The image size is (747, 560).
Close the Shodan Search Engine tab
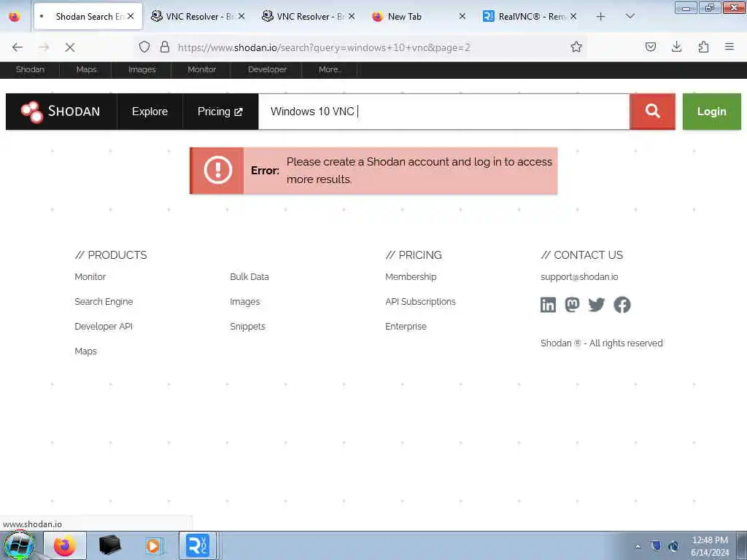131,16
